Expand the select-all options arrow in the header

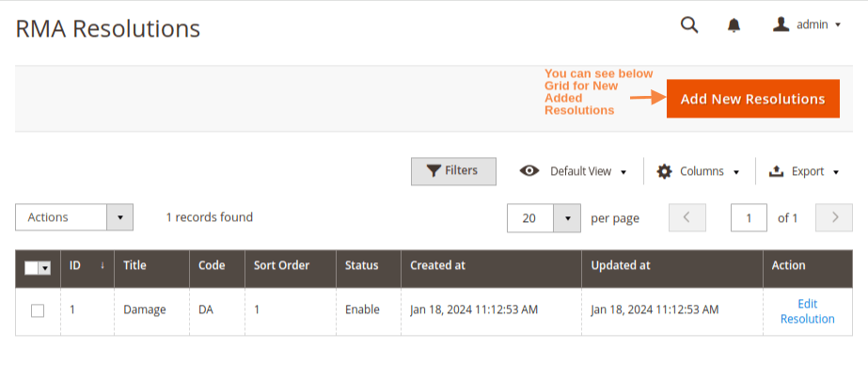coord(44,268)
